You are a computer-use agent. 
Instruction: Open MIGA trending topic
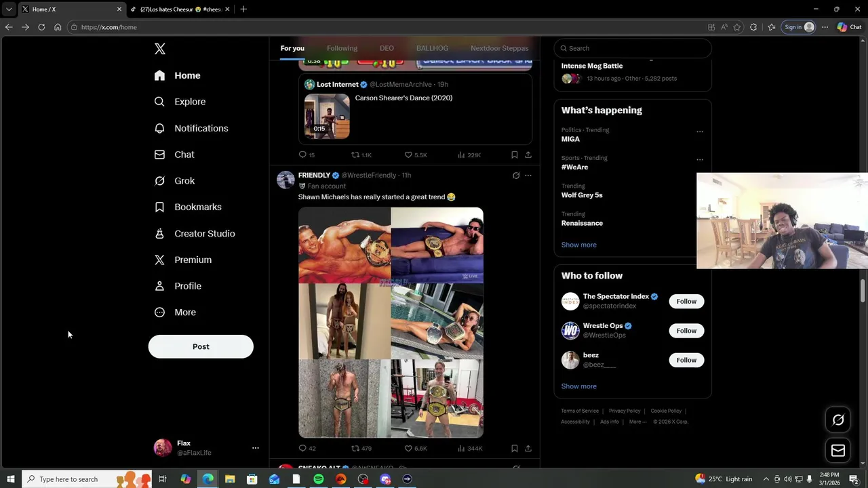coord(570,139)
